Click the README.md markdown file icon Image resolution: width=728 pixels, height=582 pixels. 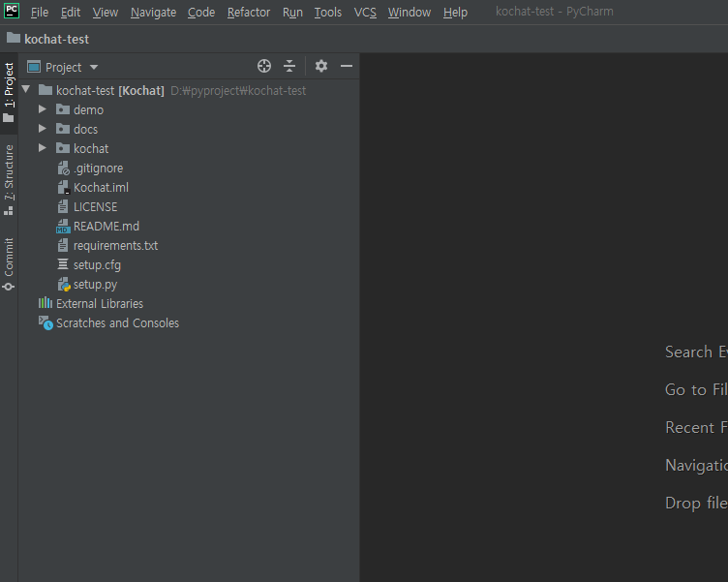click(x=63, y=227)
